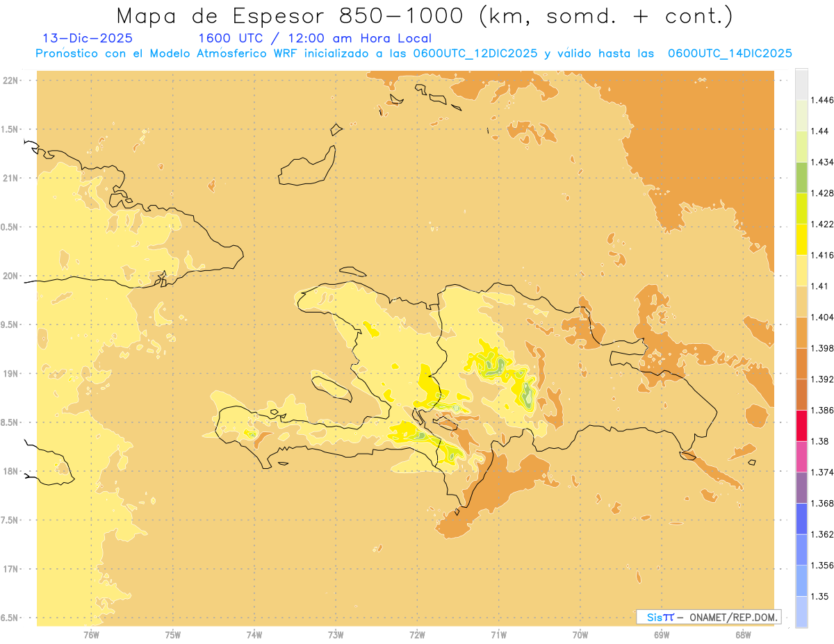The height and width of the screenshot is (644, 834).
Task: Click the legend value 1.398
Action: point(823,348)
